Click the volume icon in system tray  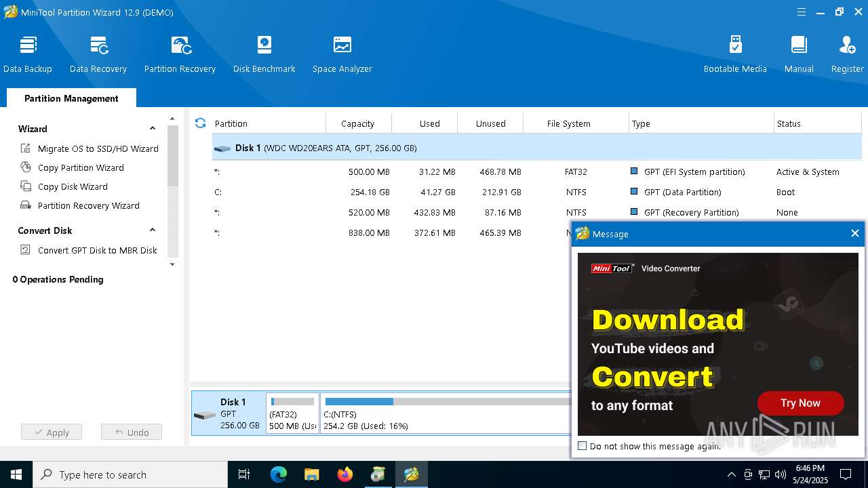[781, 474]
